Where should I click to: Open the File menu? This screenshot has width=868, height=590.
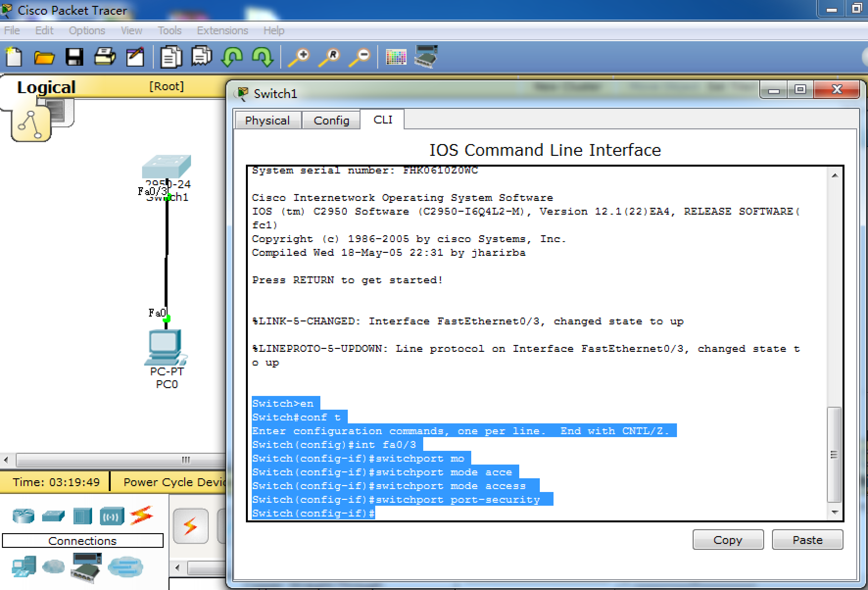12,30
